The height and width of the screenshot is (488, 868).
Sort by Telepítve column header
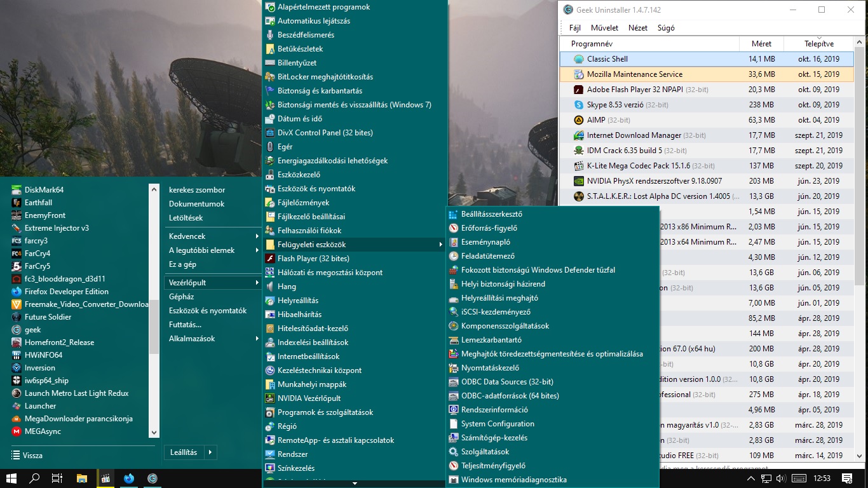point(819,44)
